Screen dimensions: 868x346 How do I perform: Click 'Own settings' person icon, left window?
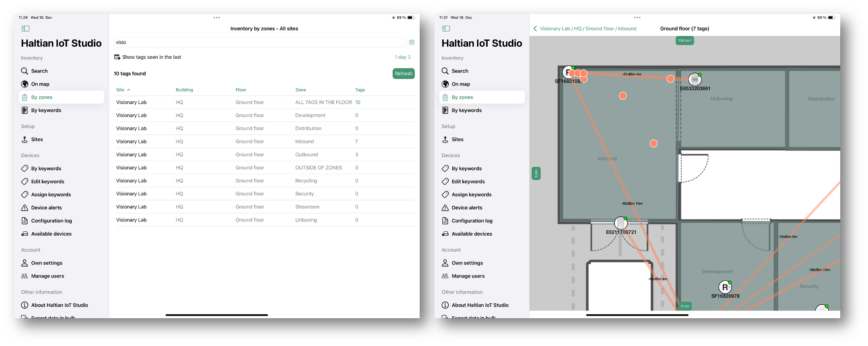25,263
